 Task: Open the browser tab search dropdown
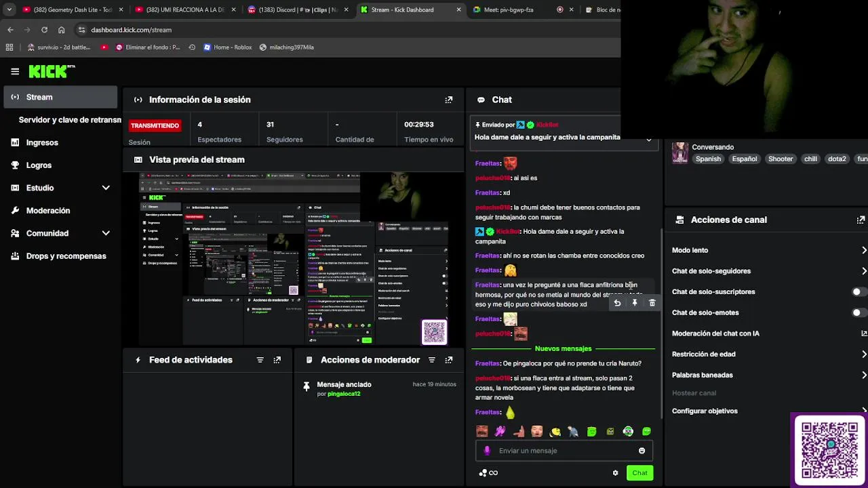9,9
